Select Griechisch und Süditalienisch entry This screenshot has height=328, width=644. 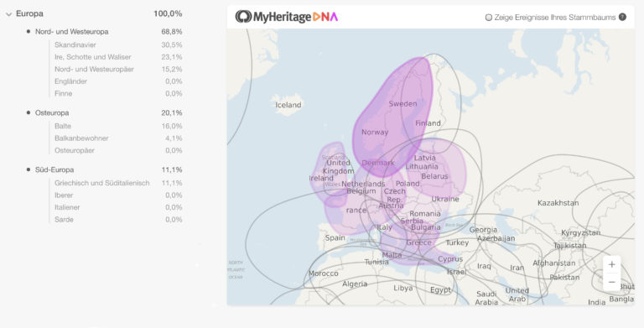[118, 183]
